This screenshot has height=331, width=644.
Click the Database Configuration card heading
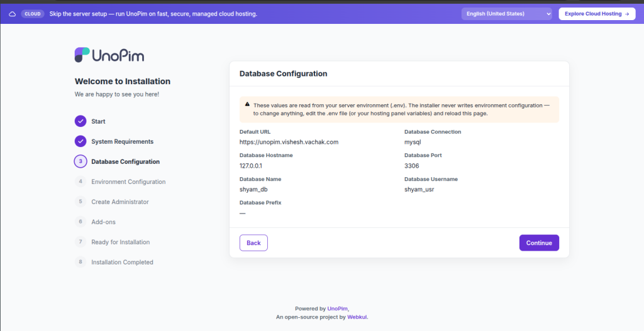(x=284, y=74)
